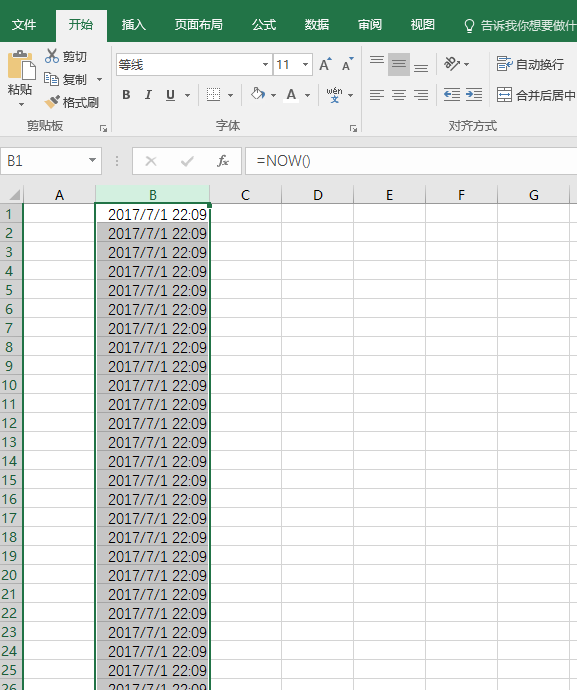Toggle italic formatting
This screenshot has width=577, height=690.
pos(148,95)
